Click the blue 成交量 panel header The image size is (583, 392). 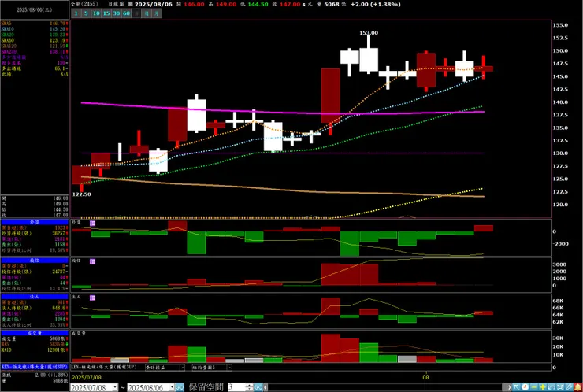click(35, 333)
